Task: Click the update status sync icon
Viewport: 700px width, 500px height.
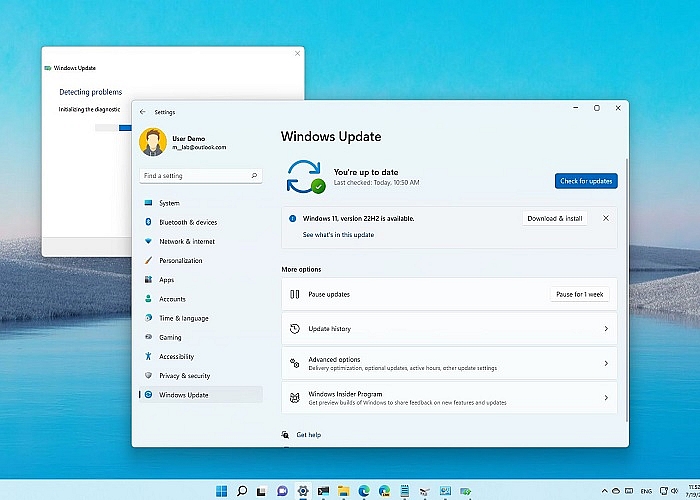Action: (306, 177)
